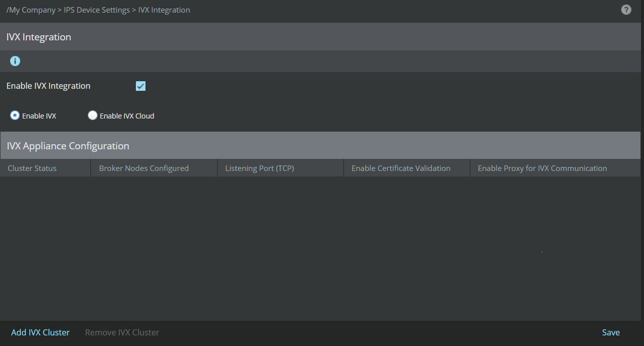Click the IVX Appliance Configuration section title
Screen dimensions: 644x346
68,146
